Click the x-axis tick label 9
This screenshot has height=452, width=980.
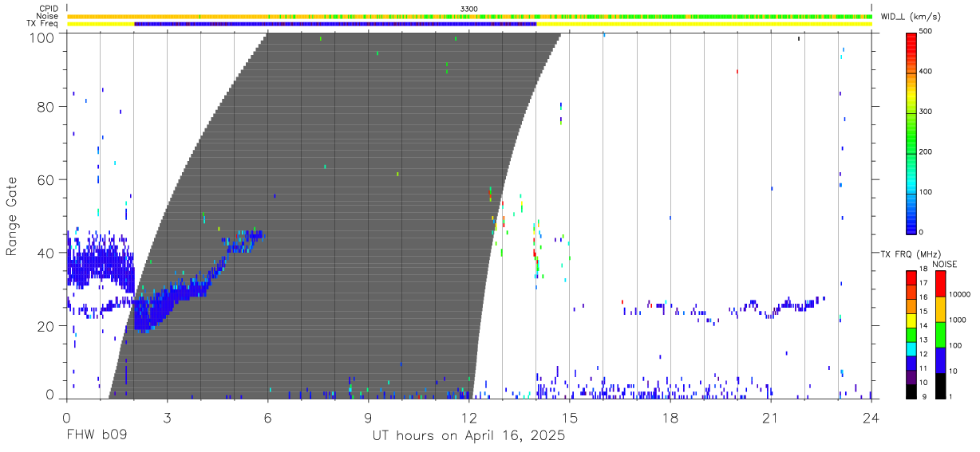pos(368,418)
